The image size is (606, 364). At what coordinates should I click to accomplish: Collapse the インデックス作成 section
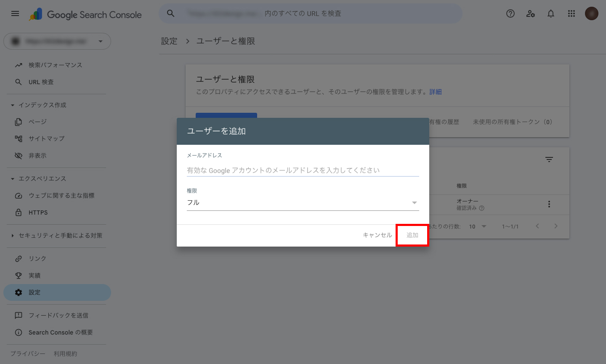(13, 105)
